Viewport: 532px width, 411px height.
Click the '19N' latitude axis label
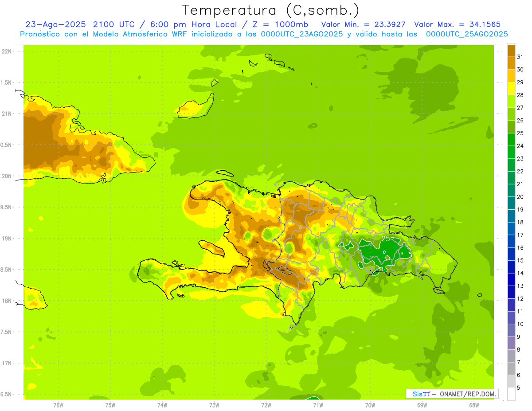8,239
